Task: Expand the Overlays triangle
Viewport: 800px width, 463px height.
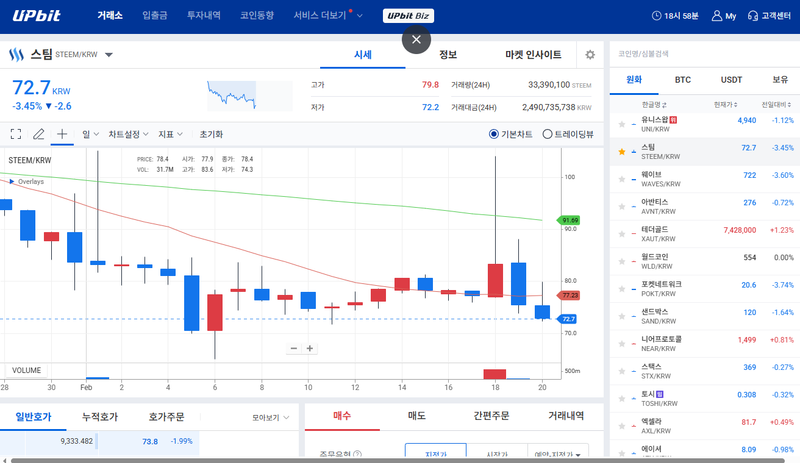Action: (x=12, y=181)
